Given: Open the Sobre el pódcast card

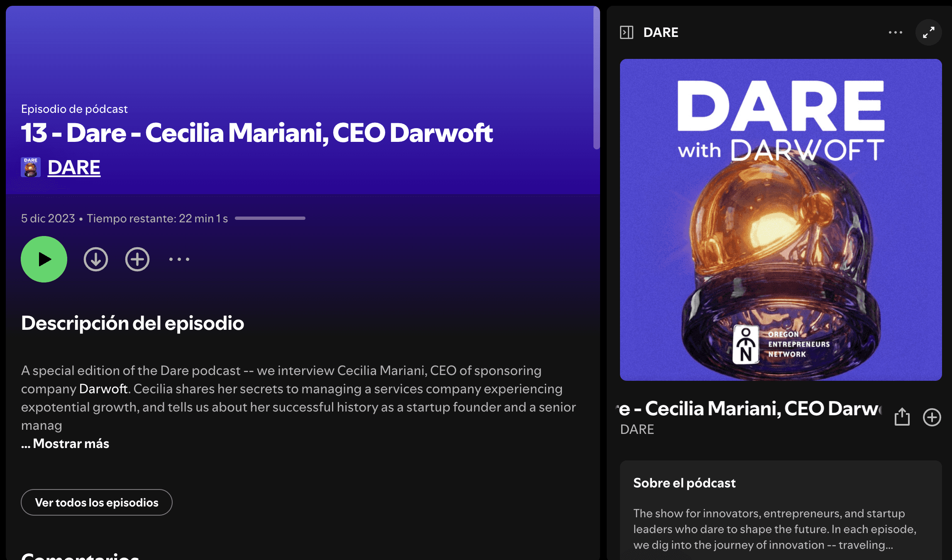Looking at the screenshot, I should point(781,510).
